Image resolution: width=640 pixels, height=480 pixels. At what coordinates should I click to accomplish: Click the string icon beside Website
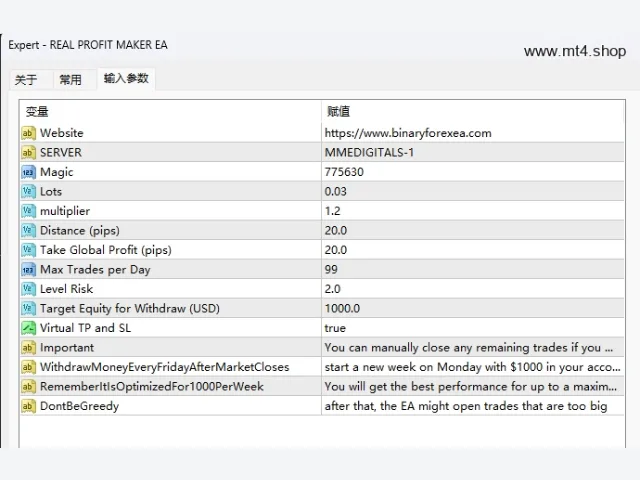(28, 133)
